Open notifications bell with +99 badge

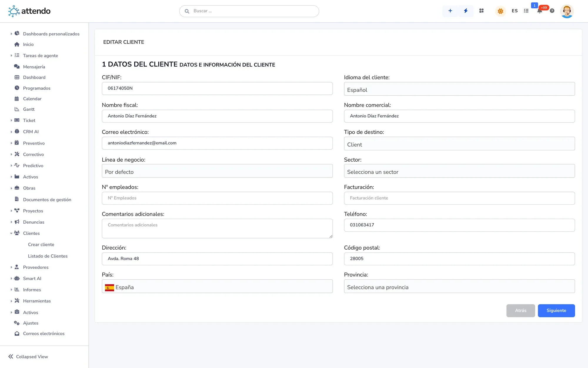coord(540,11)
